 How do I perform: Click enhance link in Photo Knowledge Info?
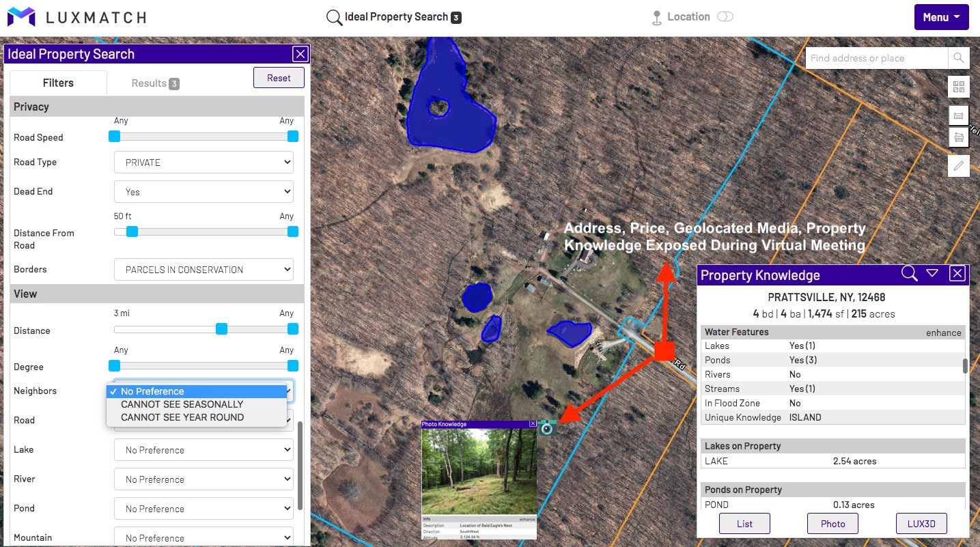[527, 519]
